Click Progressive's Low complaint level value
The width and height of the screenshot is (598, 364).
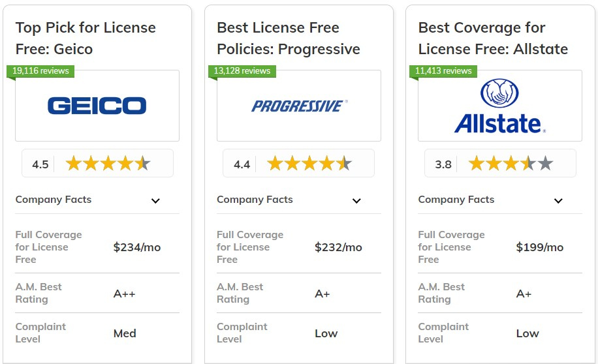click(326, 333)
